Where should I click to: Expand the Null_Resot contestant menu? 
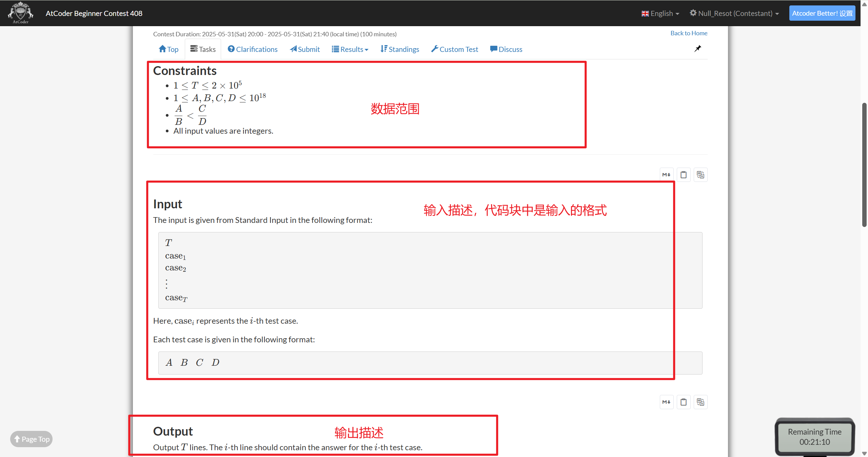pos(734,13)
